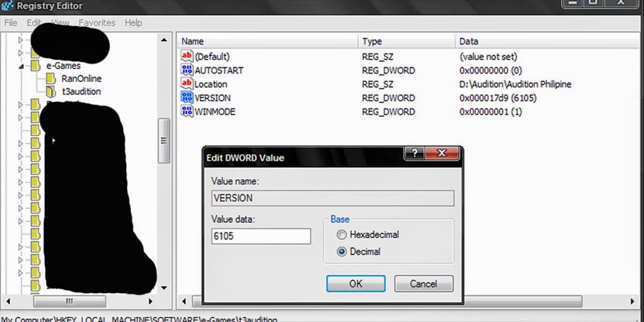This screenshot has height=322, width=644.
Task: Close the Edit DWORD Value dialog
Action: 441,153
